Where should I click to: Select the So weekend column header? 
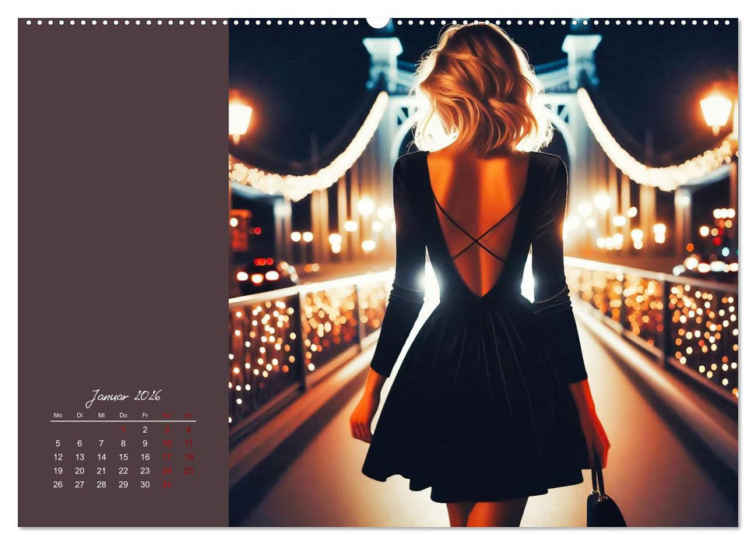coord(188,414)
